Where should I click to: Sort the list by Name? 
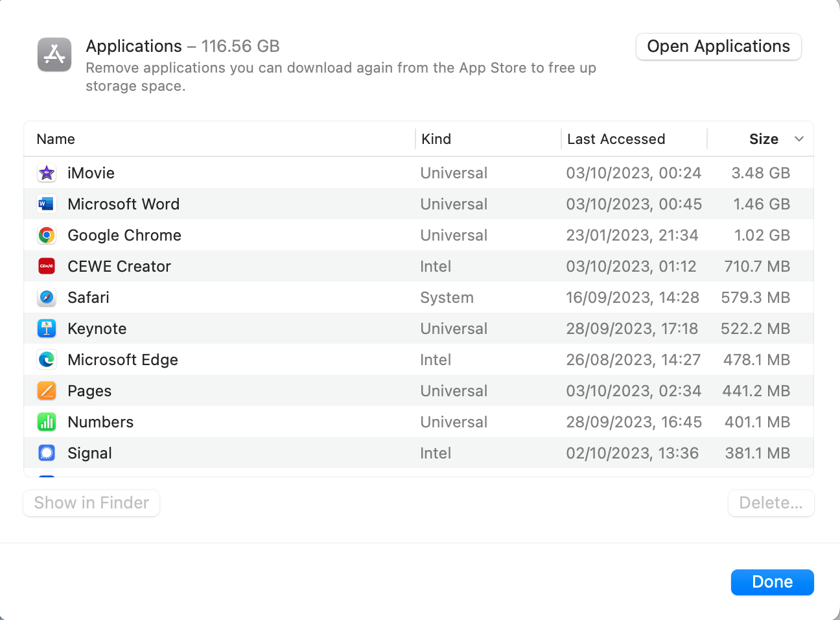click(x=56, y=139)
